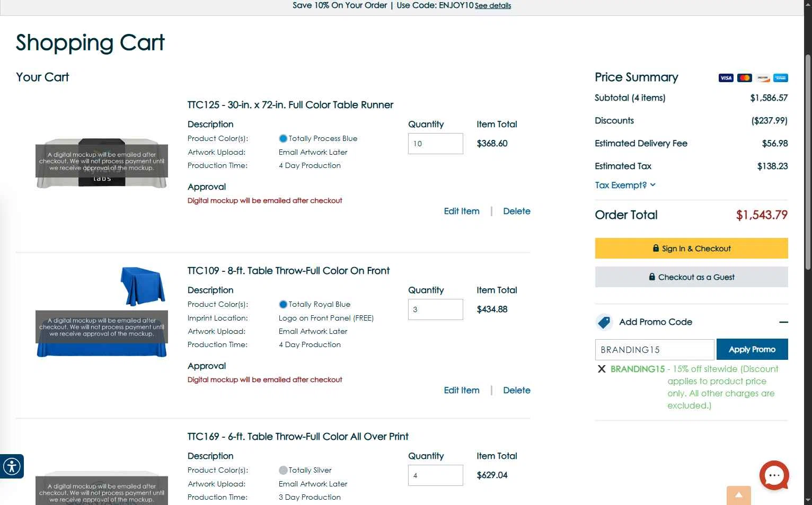Image resolution: width=812 pixels, height=505 pixels.
Task: Click the scroll-to-top arrow button
Action: 738,495
